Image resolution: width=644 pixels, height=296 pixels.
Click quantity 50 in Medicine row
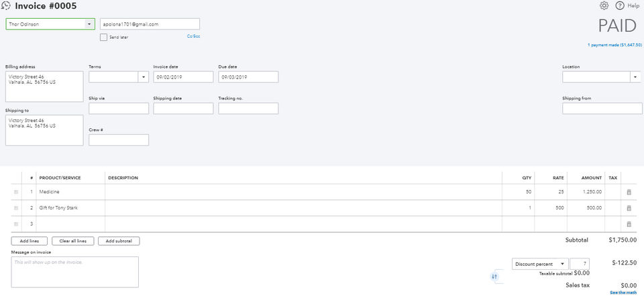tap(518, 192)
